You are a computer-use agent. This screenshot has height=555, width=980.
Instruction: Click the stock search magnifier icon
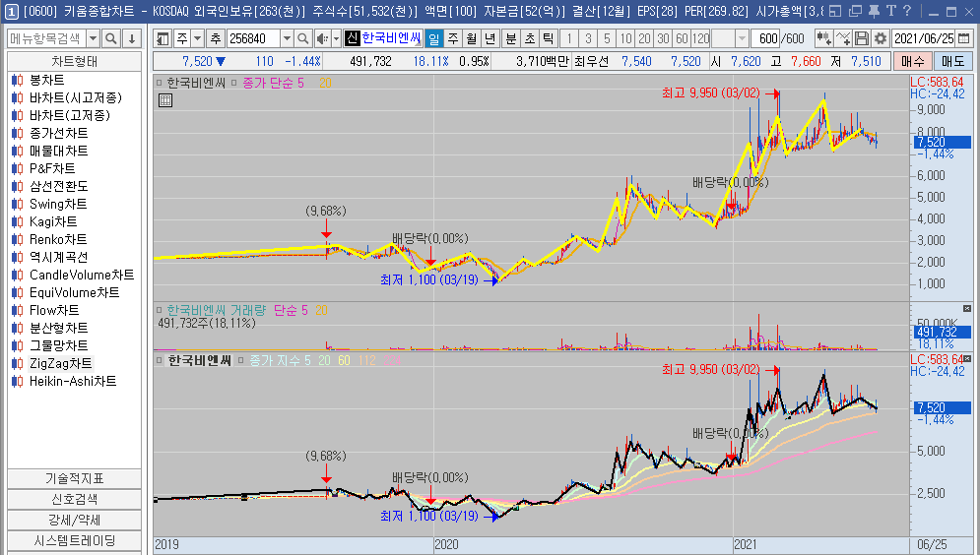click(x=303, y=38)
